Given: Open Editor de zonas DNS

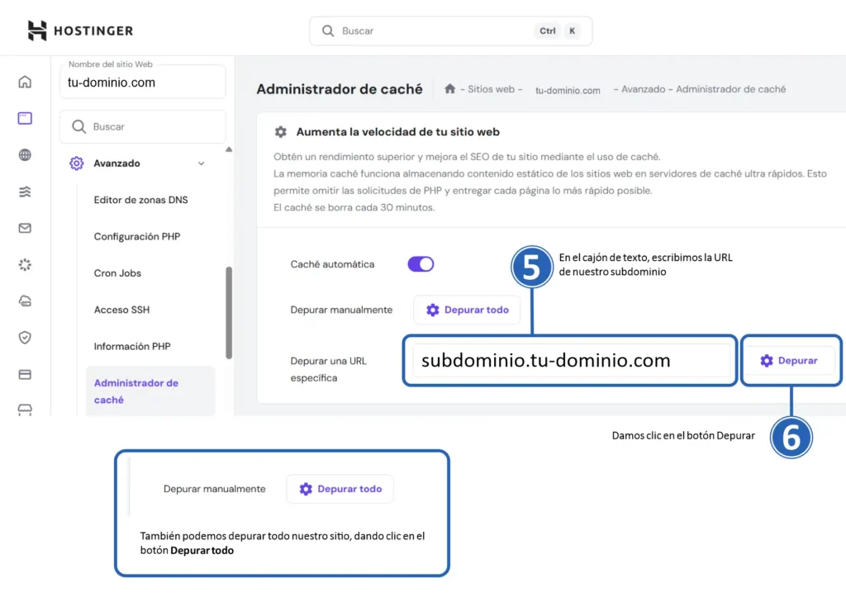Looking at the screenshot, I should coord(140,200).
